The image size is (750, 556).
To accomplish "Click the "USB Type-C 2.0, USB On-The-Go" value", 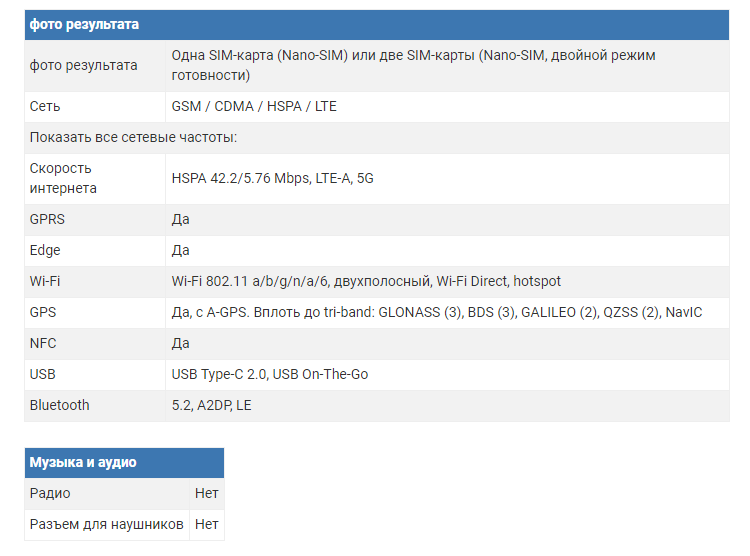I will [x=270, y=374].
